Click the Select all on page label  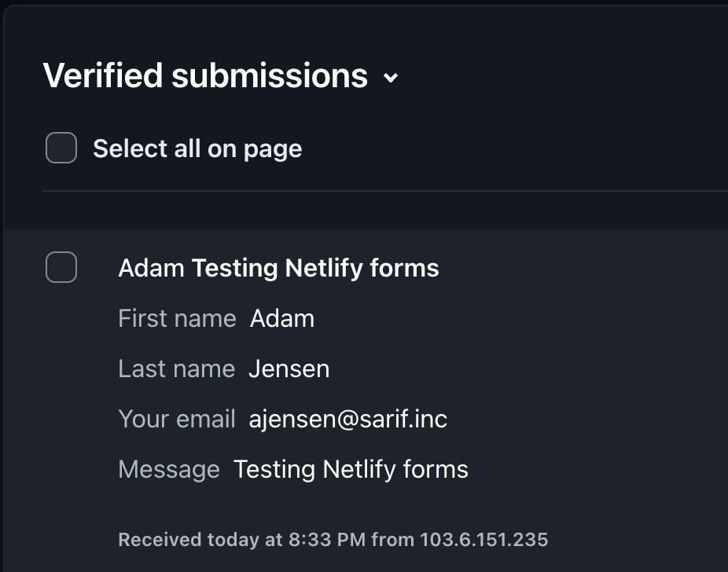click(197, 148)
